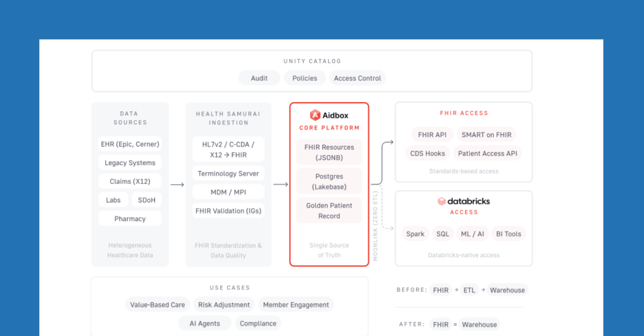Click the Pharmacy data source
The height and width of the screenshot is (336, 644).
[x=130, y=218]
